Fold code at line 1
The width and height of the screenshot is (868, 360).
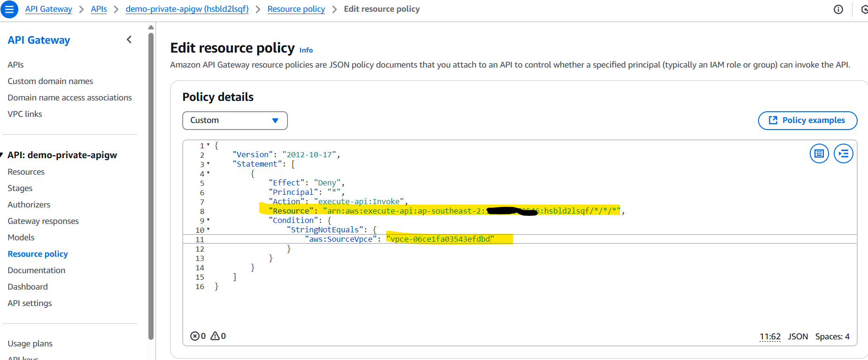[x=208, y=145]
